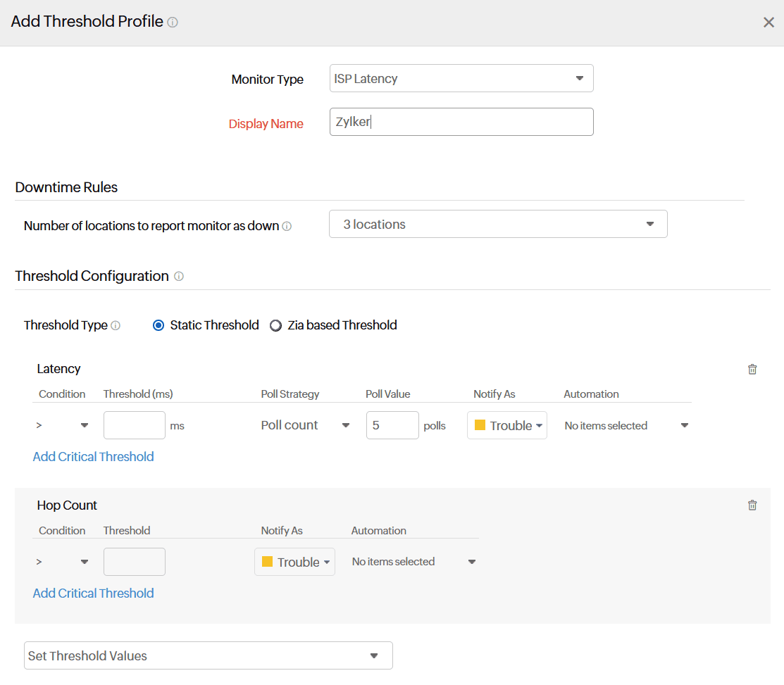Select the Static Threshold radio button
Screen dimensions: 784x685
(x=158, y=325)
